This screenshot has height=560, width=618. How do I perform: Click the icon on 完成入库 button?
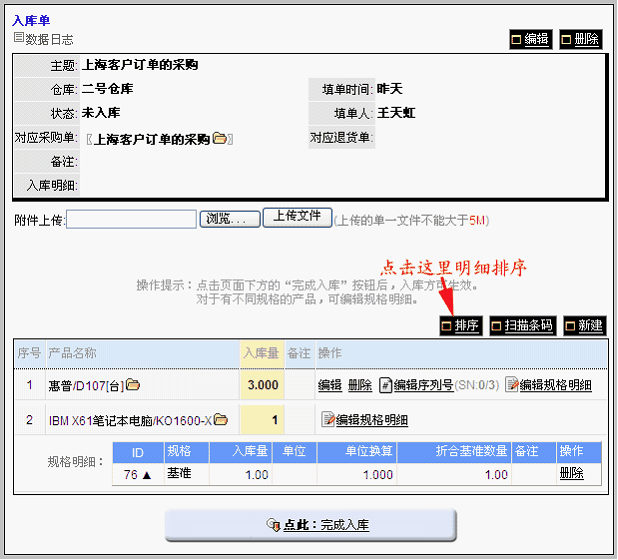pos(272,525)
